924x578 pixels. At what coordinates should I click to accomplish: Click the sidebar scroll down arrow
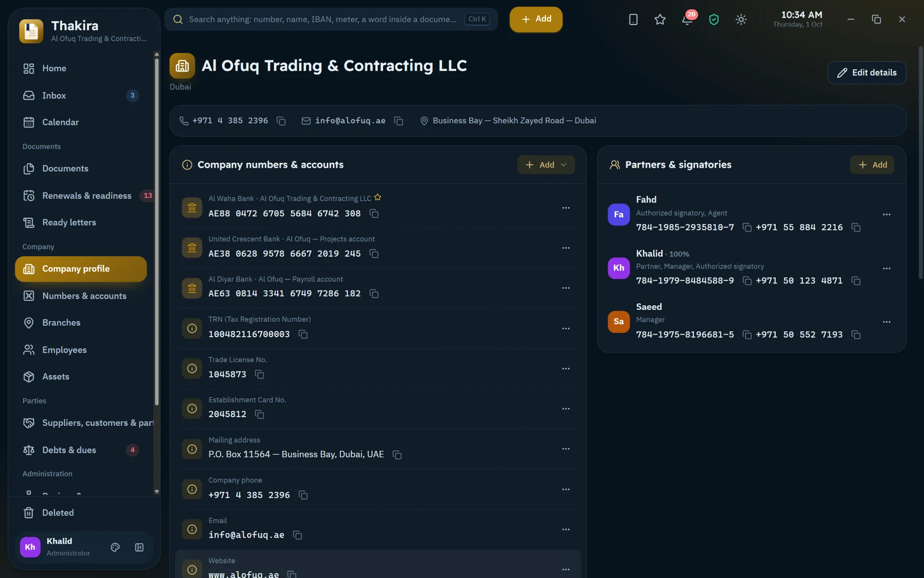coord(156,491)
